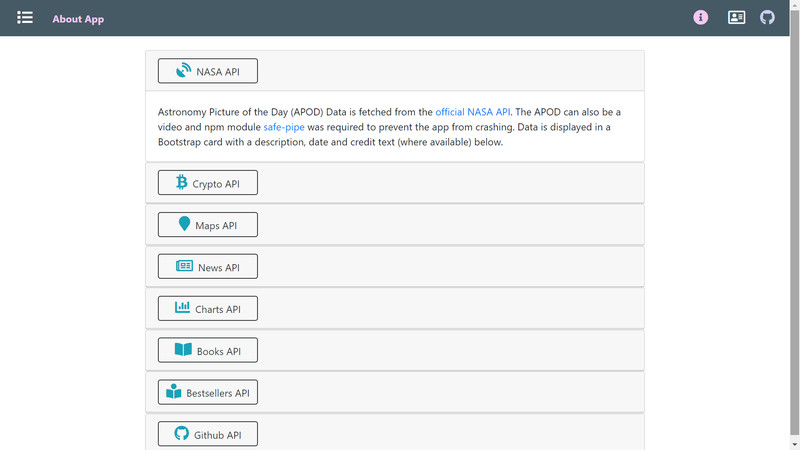
Task: Expand the Books API section
Action: 208,350
